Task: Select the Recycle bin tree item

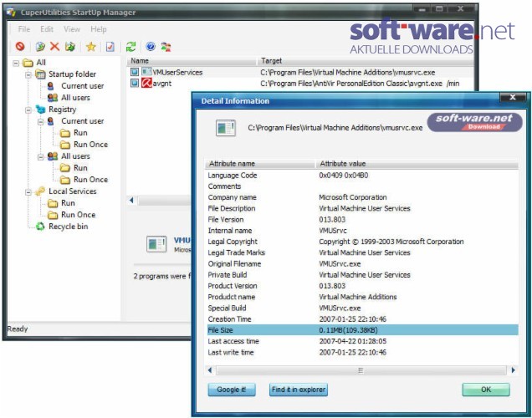Action: [69, 227]
